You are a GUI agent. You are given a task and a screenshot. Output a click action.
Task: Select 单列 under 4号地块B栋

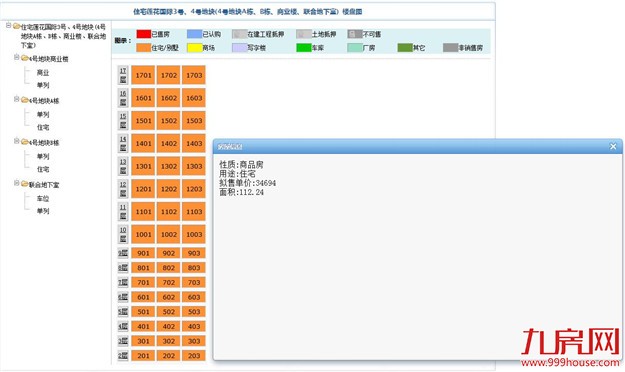click(43, 156)
